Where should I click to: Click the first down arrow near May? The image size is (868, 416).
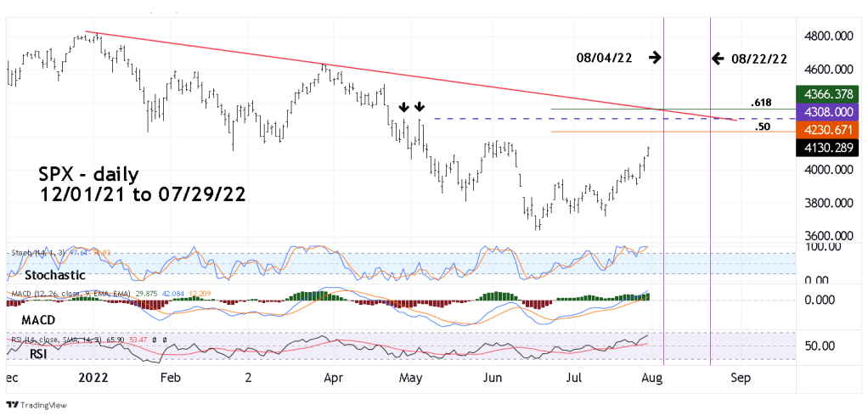coord(403,107)
